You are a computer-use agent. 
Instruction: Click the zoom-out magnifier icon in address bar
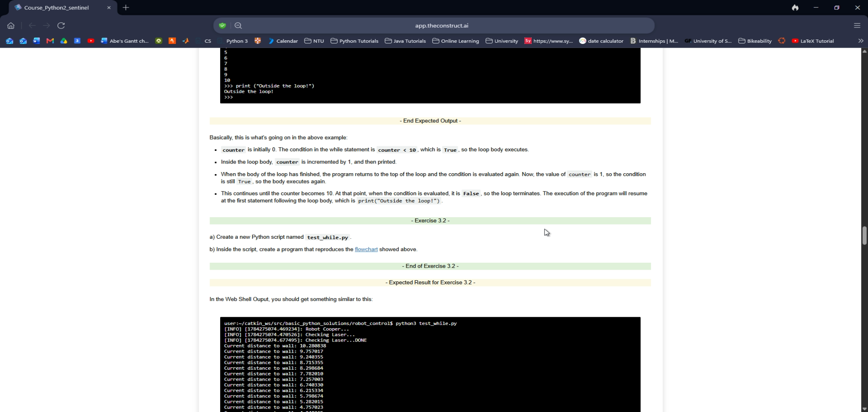[238, 26]
